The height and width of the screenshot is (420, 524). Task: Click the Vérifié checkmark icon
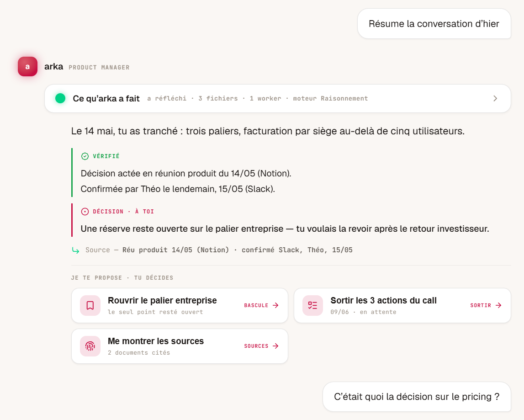coord(85,156)
